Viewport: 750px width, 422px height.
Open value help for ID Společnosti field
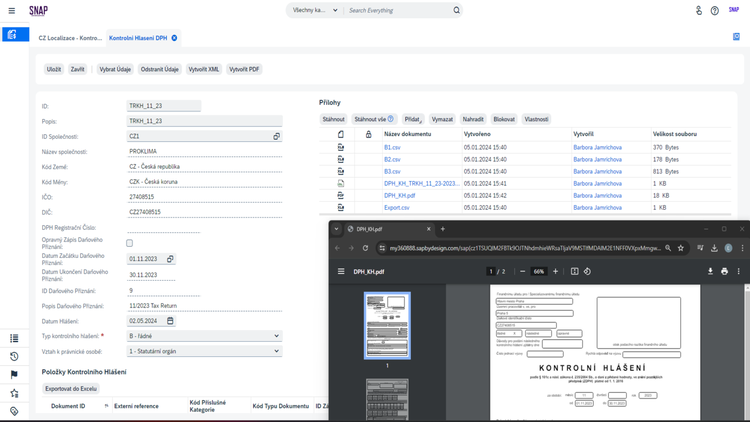tap(276, 136)
